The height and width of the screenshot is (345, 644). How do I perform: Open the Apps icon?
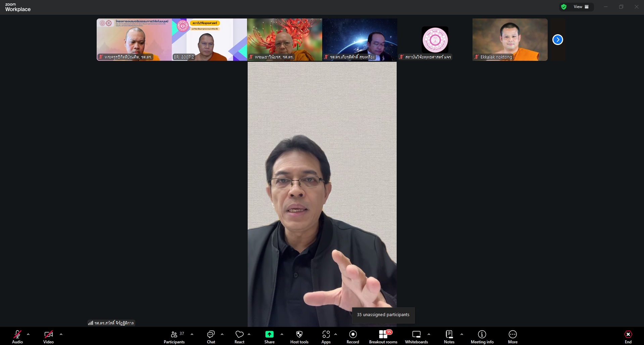[326, 335]
